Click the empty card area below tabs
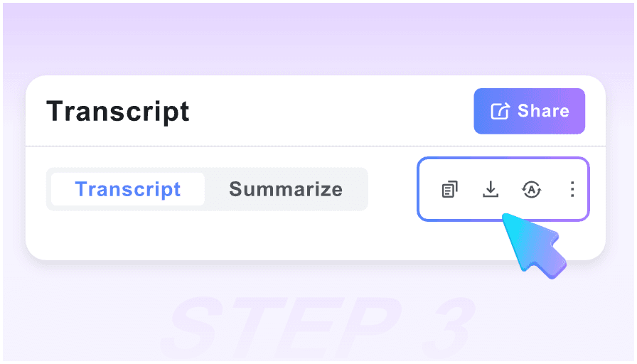This screenshot has height=364, width=637. tap(213, 236)
